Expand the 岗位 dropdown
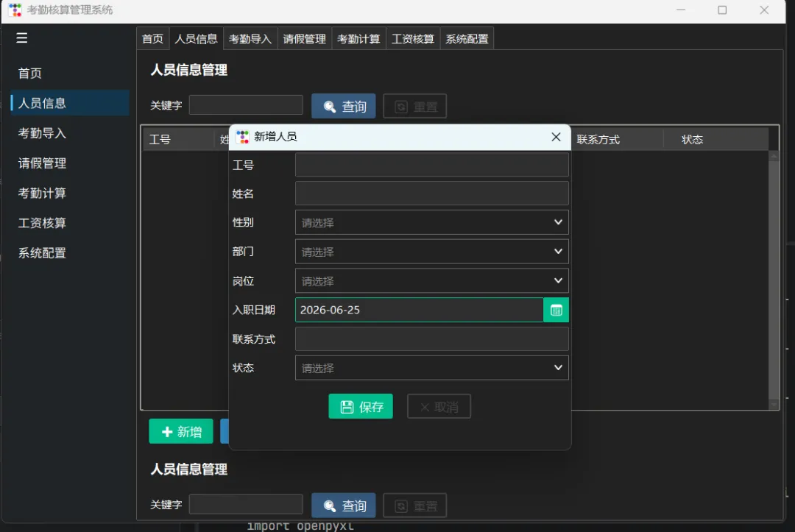Image resolution: width=795 pixels, height=532 pixels. click(x=432, y=280)
